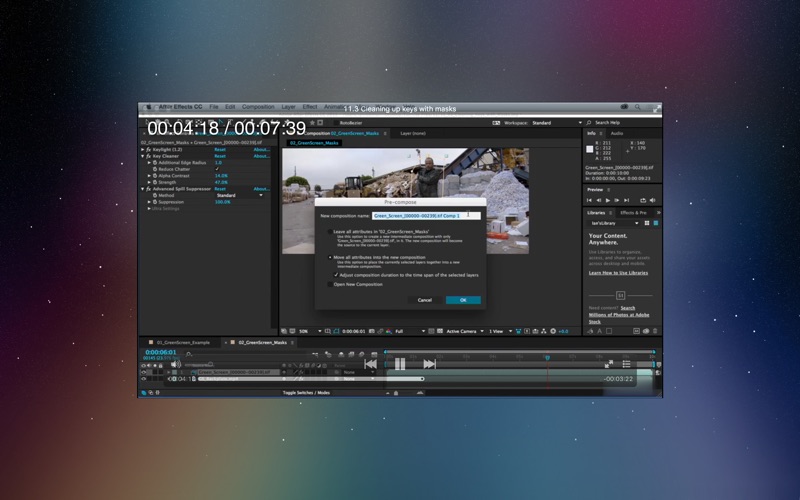Screen dimensions: 800x500
Task: Toggle Key Cleaner effect fx switch
Action: (x=148, y=156)
